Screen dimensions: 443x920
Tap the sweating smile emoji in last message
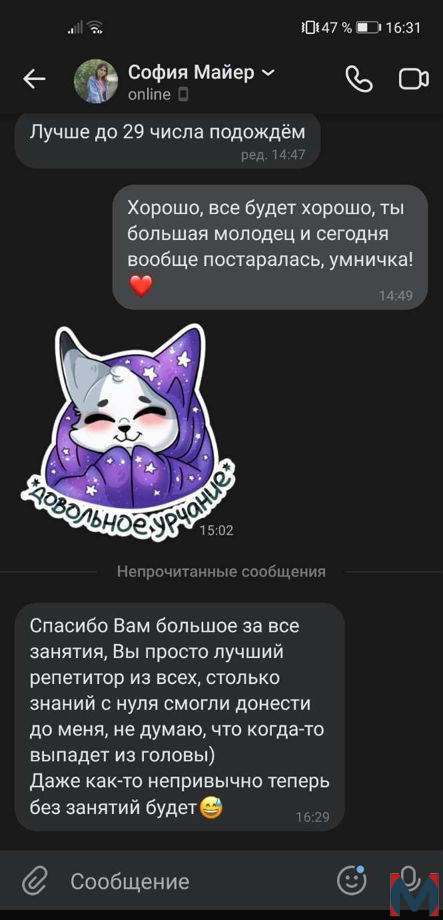[x=208, y=810]
